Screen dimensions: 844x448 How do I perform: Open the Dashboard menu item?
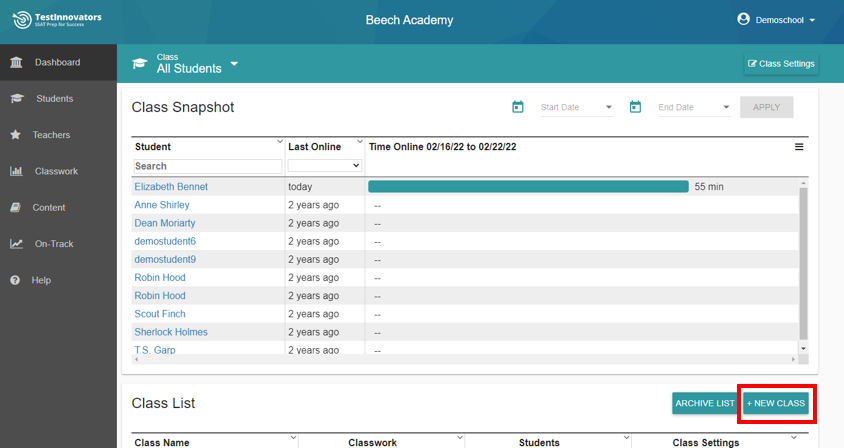[x=58, y=62]
